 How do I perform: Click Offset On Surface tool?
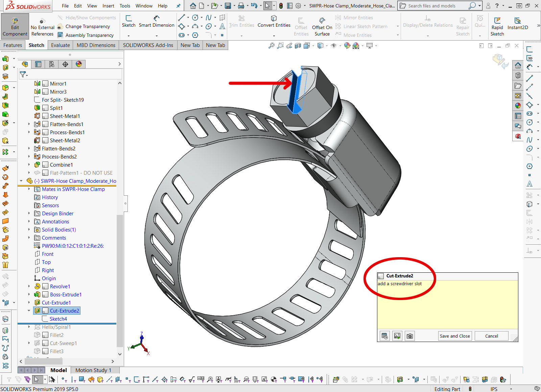[x=322, y=26]
